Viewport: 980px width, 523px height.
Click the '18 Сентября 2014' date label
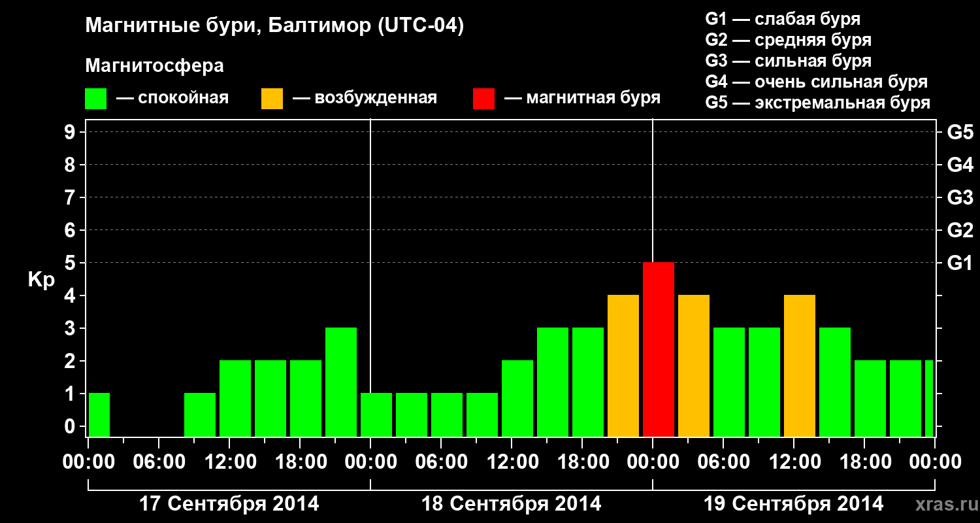(512, 504)
